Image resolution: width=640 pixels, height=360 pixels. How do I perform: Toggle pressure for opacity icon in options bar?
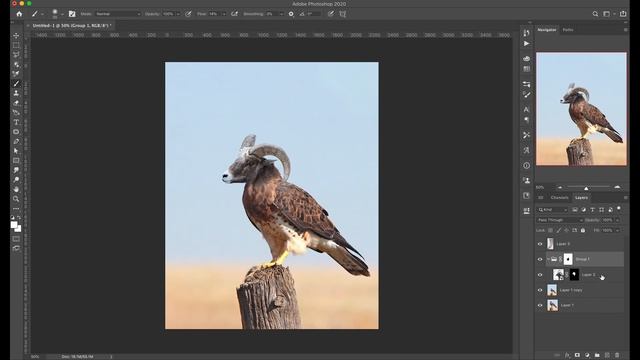(188, 14)
